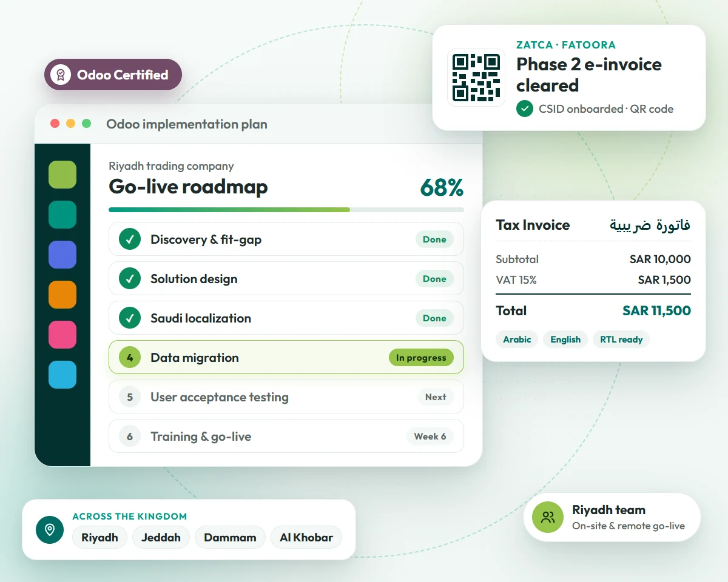This screenshot has width=728, height=582.
Task: Click the step 5 number circle
Action: click(130, 397)
